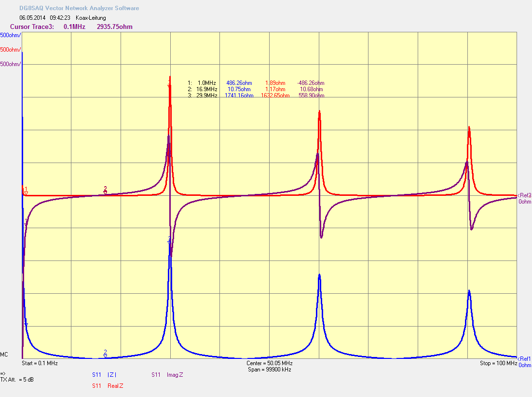Click the 'TX Att. = 5 dB' setting
The height and width of the screenshot is (397, 532).
click(17, 380)
